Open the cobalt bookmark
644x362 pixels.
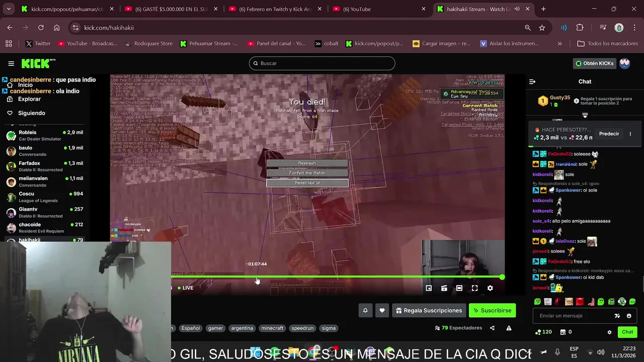[x=326, y=44]
